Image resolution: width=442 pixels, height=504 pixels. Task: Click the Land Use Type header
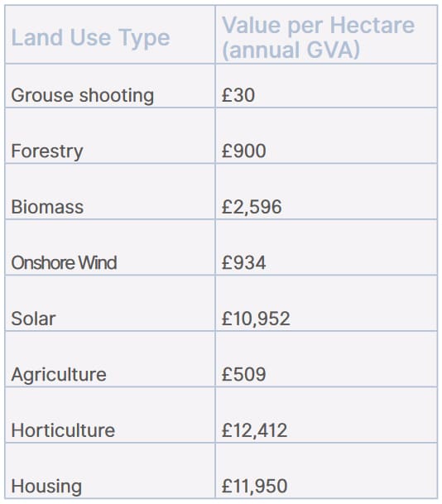tap(90, 37)
